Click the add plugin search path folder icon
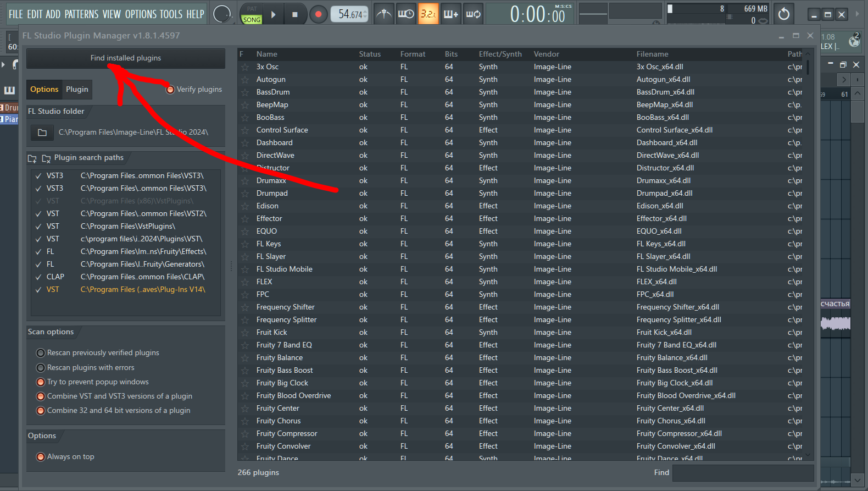 click(x=32, y=158)
